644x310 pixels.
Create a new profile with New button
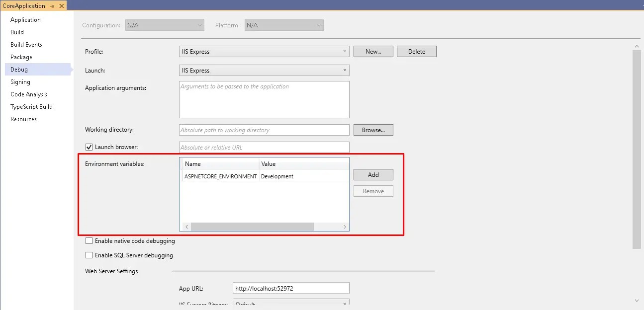[x=373, y=51]
